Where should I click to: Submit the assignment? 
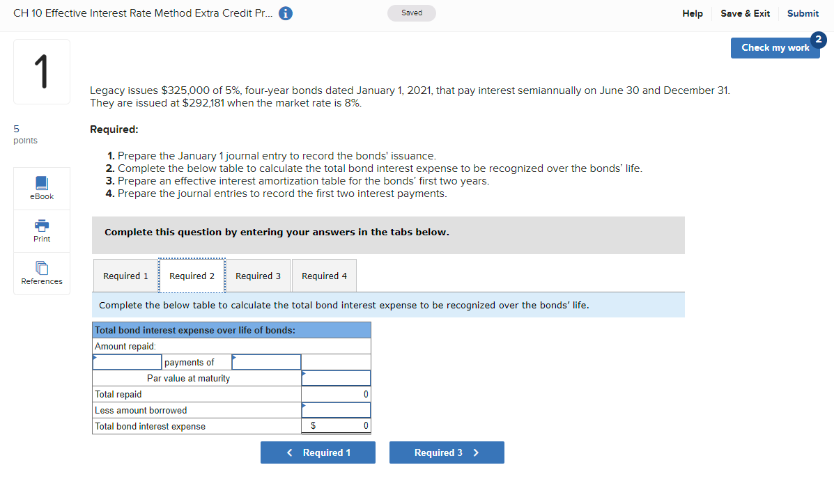click(803, 13)
